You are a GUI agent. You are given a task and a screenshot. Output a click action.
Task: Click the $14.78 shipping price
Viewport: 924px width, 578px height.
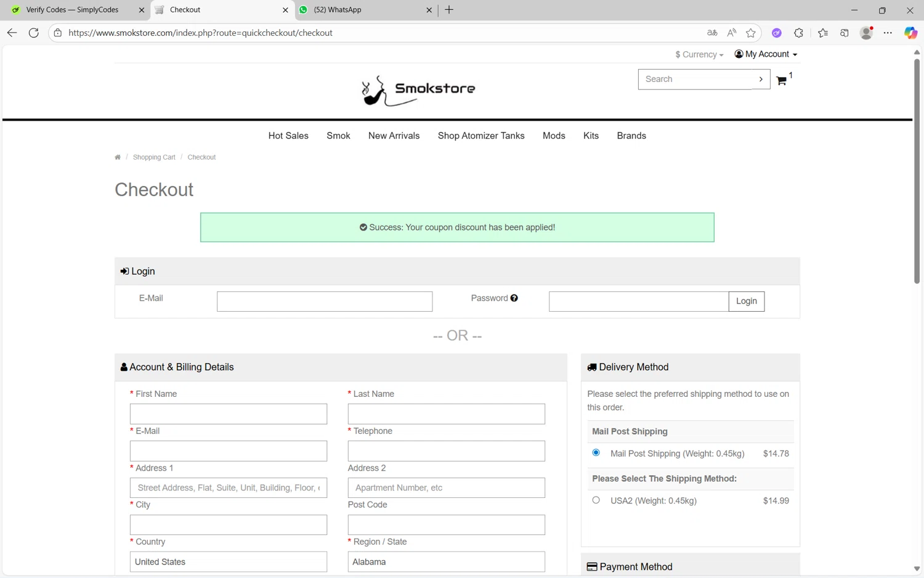click(x=776, y=454)
